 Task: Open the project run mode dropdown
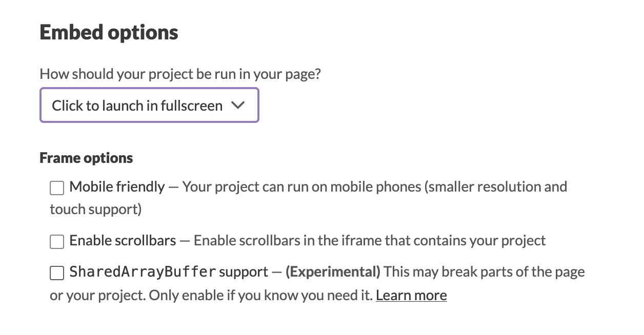(149, 106)
